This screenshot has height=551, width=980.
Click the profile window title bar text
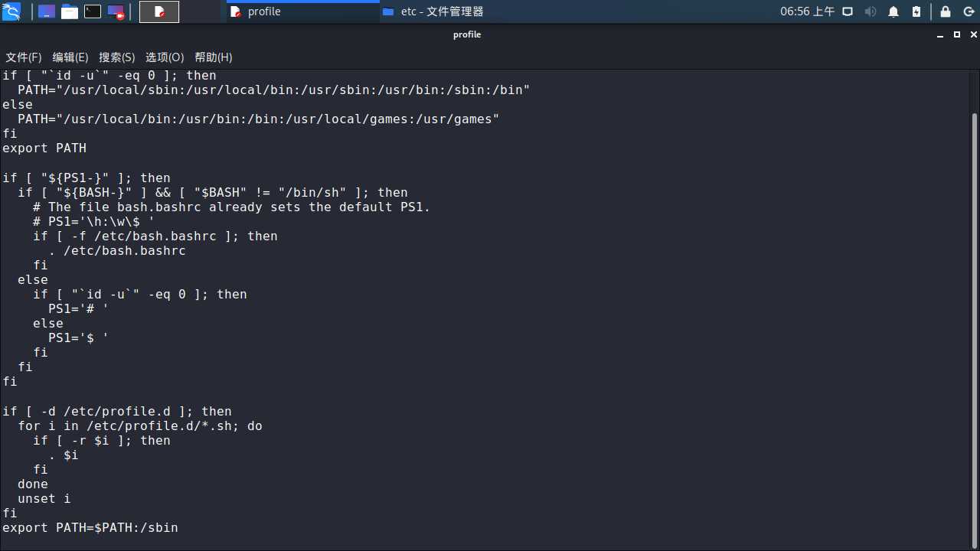pos(467,34)
